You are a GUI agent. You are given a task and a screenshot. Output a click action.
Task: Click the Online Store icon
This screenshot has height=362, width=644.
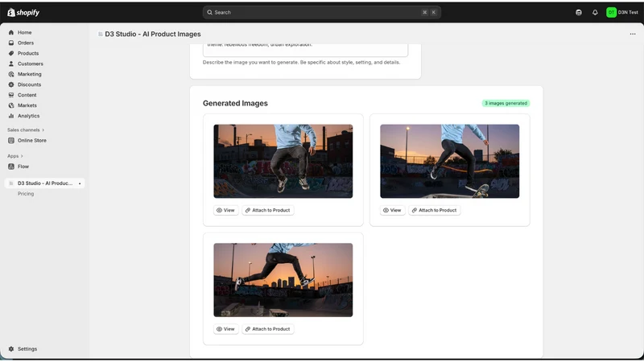[11, 140]
